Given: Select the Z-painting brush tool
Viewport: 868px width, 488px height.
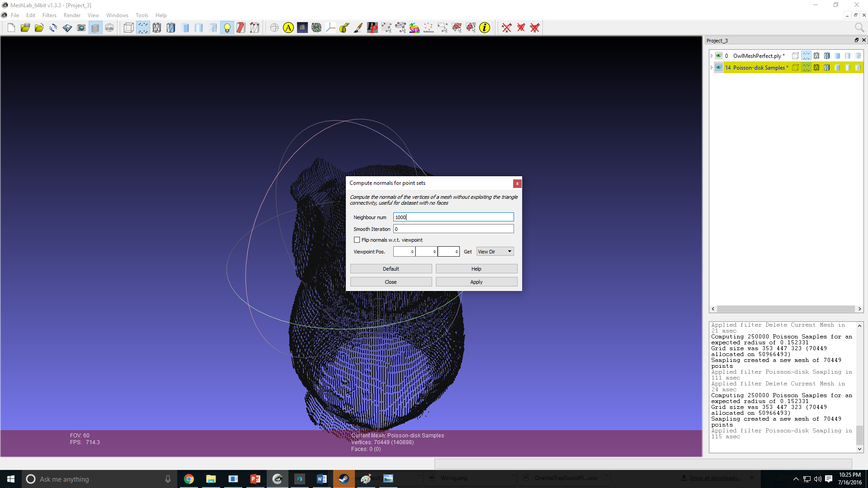Looking at the screenshot, I should [359, 28].
